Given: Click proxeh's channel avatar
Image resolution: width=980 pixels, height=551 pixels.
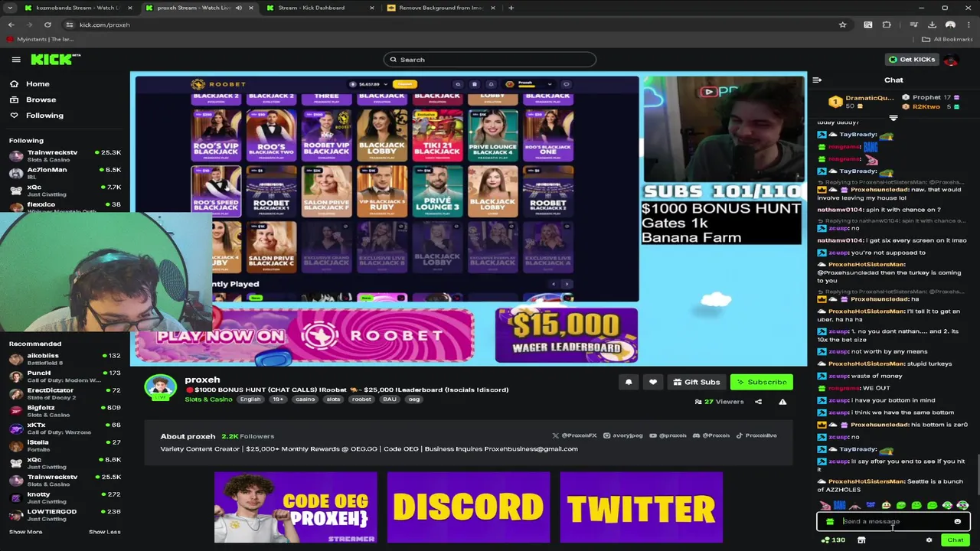Looking at the screenshot, I should coord(160,387).
